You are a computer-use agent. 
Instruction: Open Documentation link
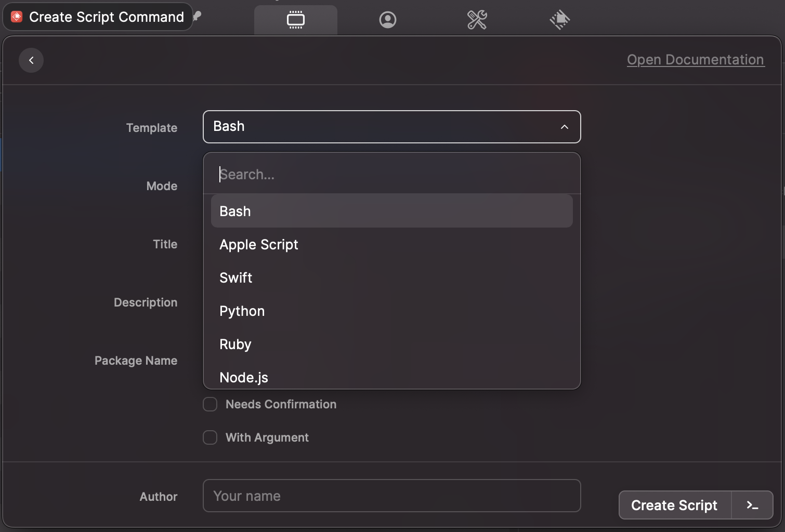pyautogui.click(x=696, y=60)
